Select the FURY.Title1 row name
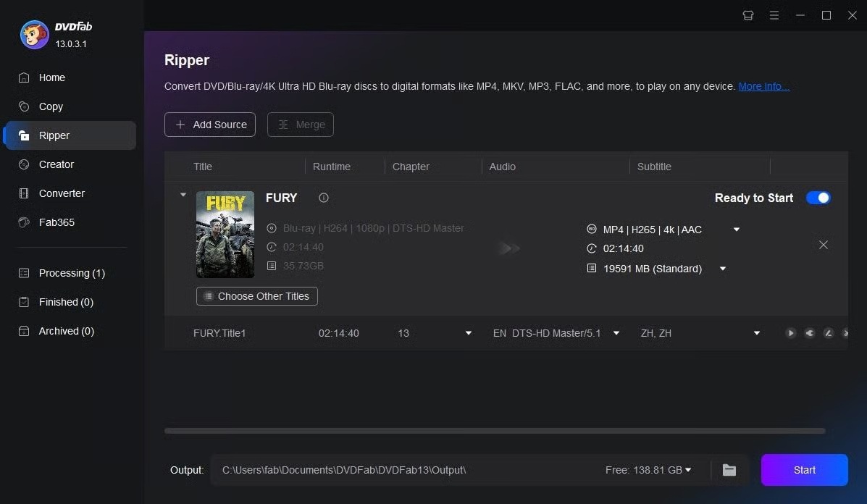867x504 pixels. (219, 333)
